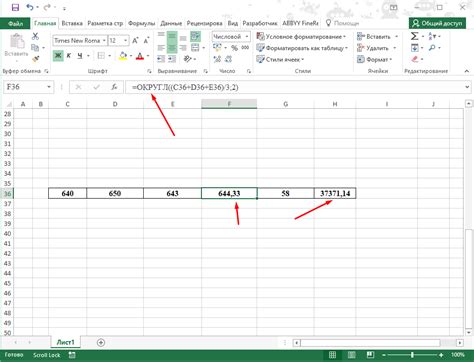Image resolution: width=474 pixels, height=362 pixels.
Task: Click the Clear eraser icon
Action: click(x=415, y=59)
